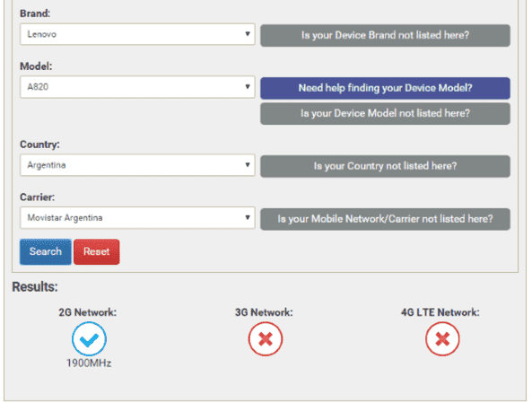Open the Model dropdown showing A820
Screen dimensions: 532x403
[137, 87]
